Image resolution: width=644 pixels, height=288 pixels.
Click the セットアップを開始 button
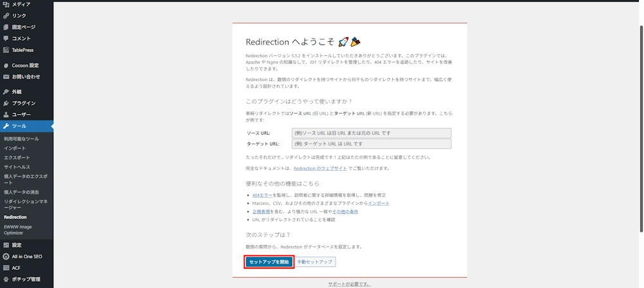pyautogui.click(x=269, y=262)
